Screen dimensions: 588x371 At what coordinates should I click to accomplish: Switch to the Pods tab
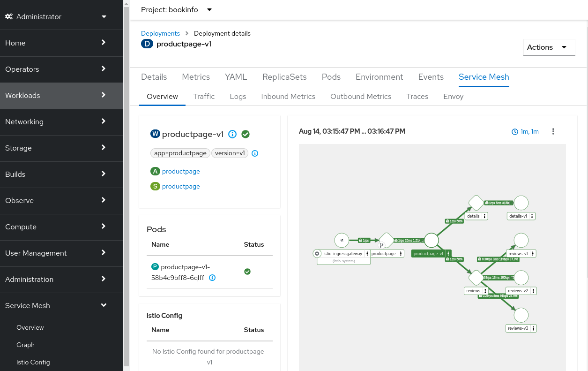331,77
